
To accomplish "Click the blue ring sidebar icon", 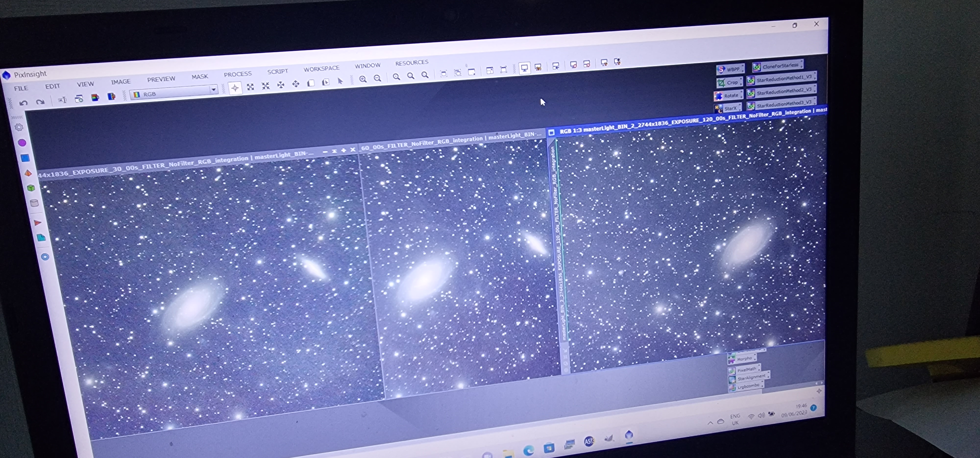I will click(x=45, y=257).
